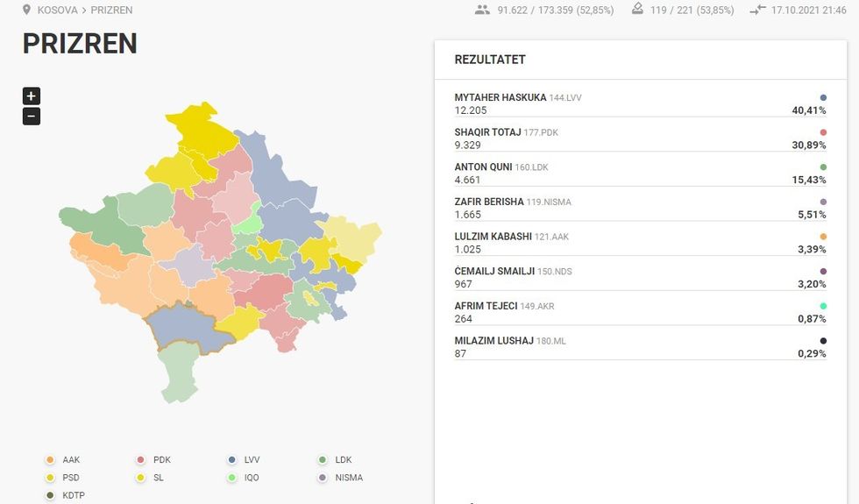Click the map zoom out minus button
859x504 pixels.
pos(31,117)
